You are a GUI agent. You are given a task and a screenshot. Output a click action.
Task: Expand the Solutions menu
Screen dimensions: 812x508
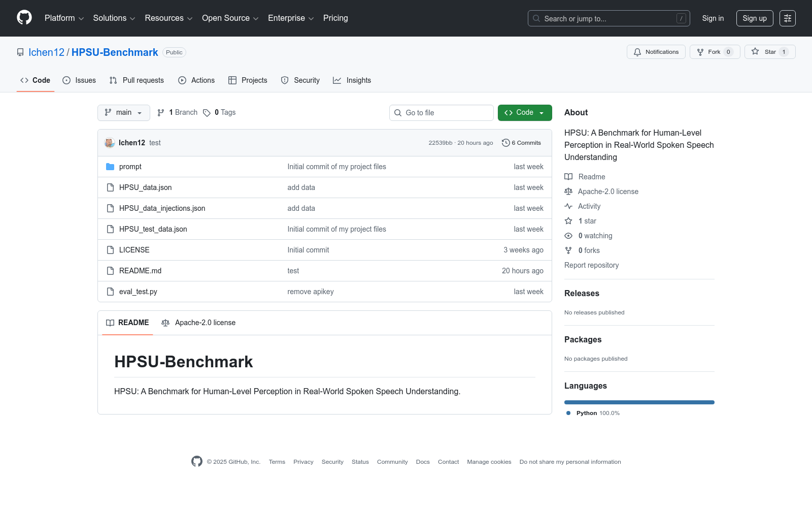(x=114, y=18)
